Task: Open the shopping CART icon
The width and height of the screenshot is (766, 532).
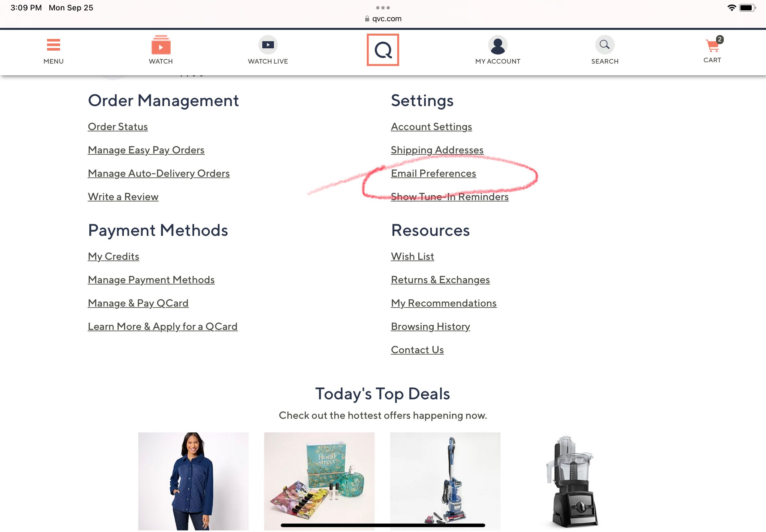Action: pyautogui.click(x=712, y=46)
